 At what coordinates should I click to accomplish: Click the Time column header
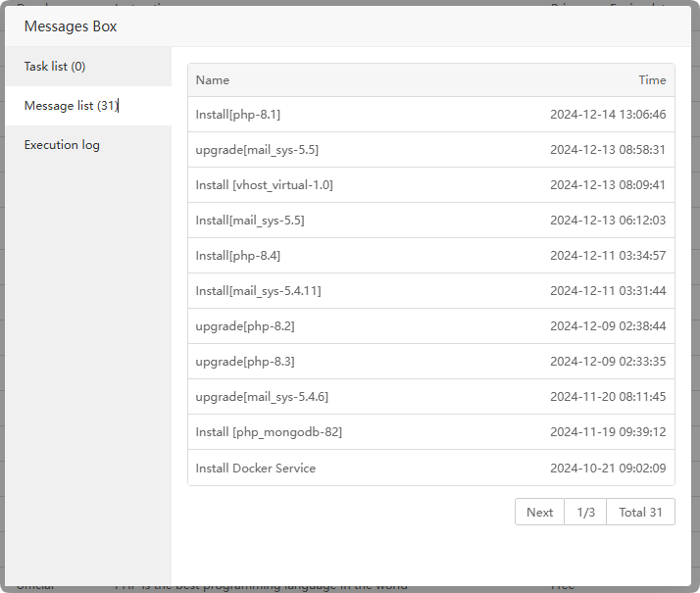(x=651, y=80)
